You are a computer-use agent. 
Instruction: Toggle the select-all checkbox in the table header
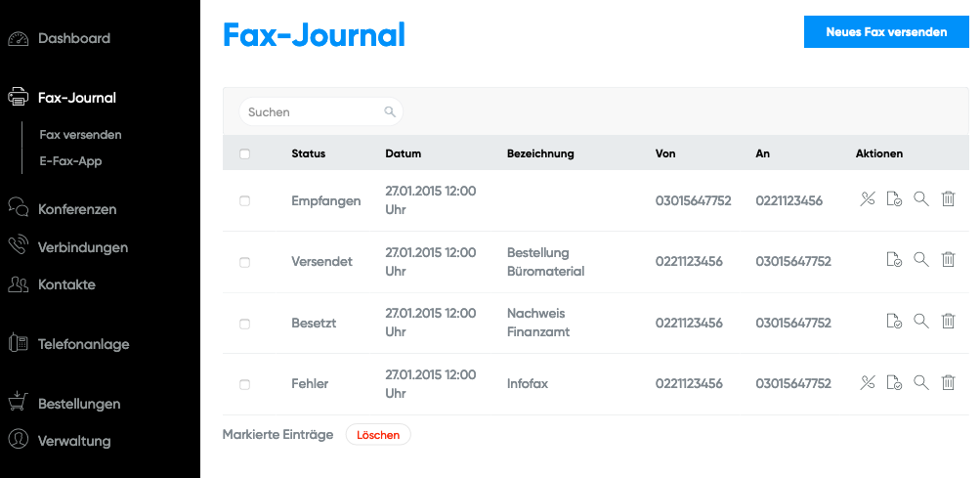(244, 153)
